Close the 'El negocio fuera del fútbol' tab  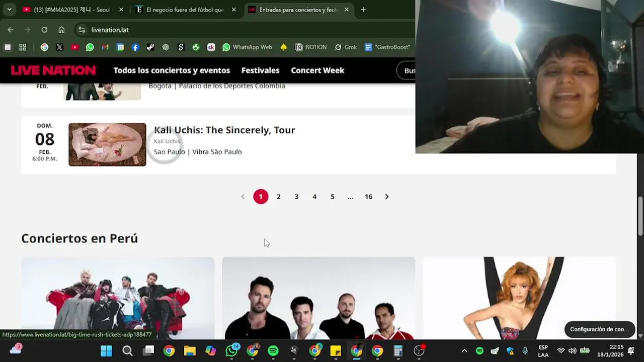point(233,10)
